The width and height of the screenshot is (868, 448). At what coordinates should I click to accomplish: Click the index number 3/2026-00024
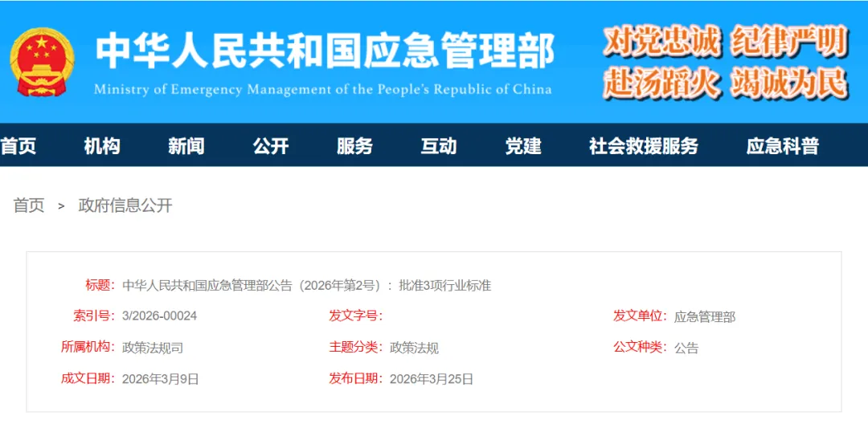click(x=159, y=316)
